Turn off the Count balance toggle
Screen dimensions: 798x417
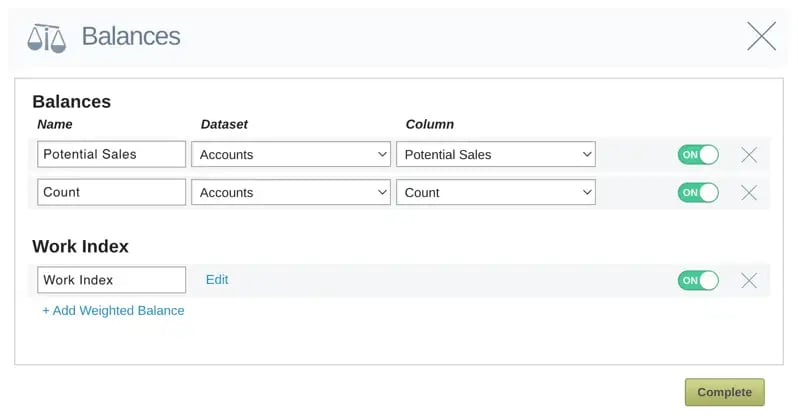click(698, 192)
